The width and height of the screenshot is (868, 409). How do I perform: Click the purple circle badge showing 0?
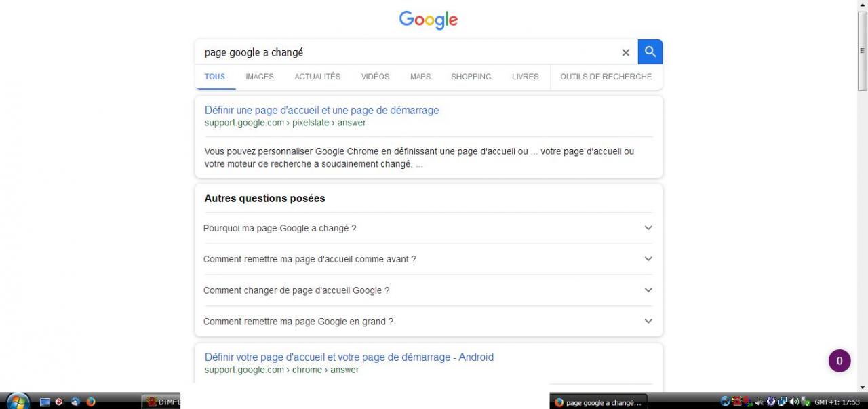point(839,361)
